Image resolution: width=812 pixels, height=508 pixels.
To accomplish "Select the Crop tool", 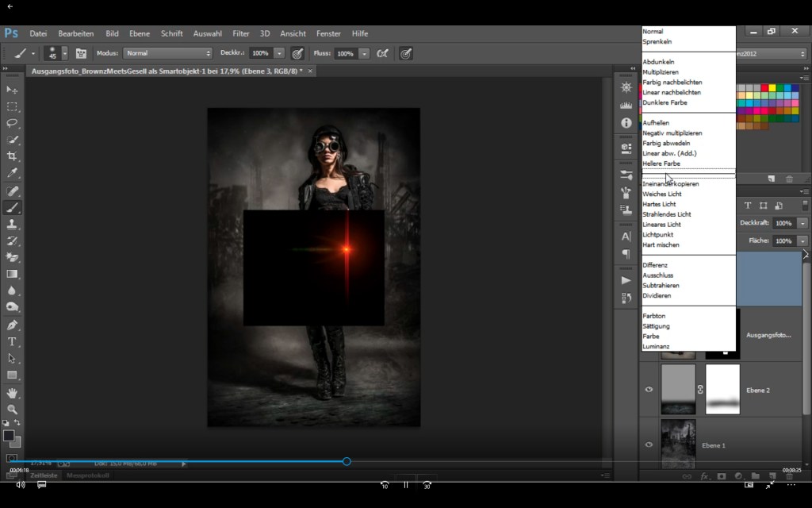I will coord(13,156).
